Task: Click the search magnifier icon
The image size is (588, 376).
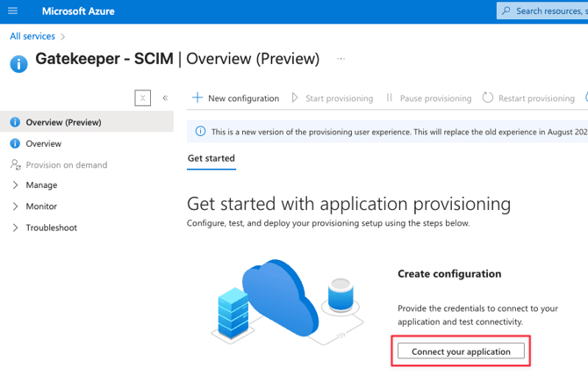Action: click(506, 11)
